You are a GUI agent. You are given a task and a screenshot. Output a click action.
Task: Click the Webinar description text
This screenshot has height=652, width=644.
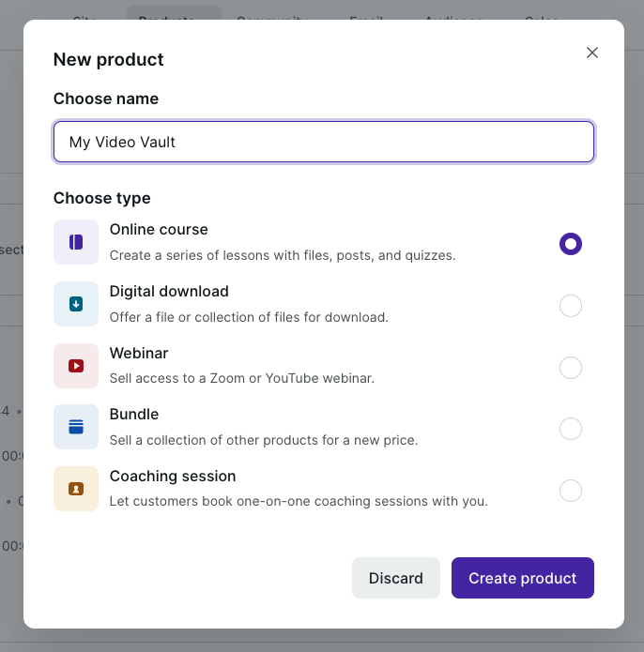(x=241, y=378)
